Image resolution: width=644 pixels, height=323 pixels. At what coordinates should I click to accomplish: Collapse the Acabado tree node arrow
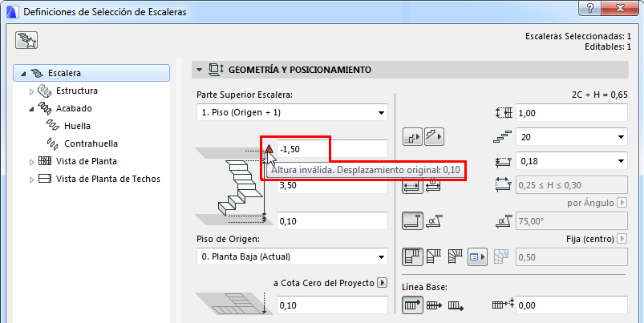(x=31, y=109)
